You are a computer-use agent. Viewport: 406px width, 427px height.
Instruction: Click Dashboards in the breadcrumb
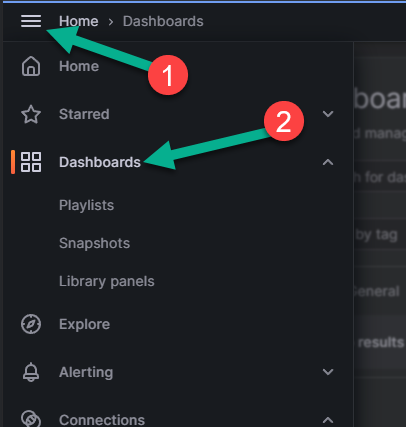[163, 21]
